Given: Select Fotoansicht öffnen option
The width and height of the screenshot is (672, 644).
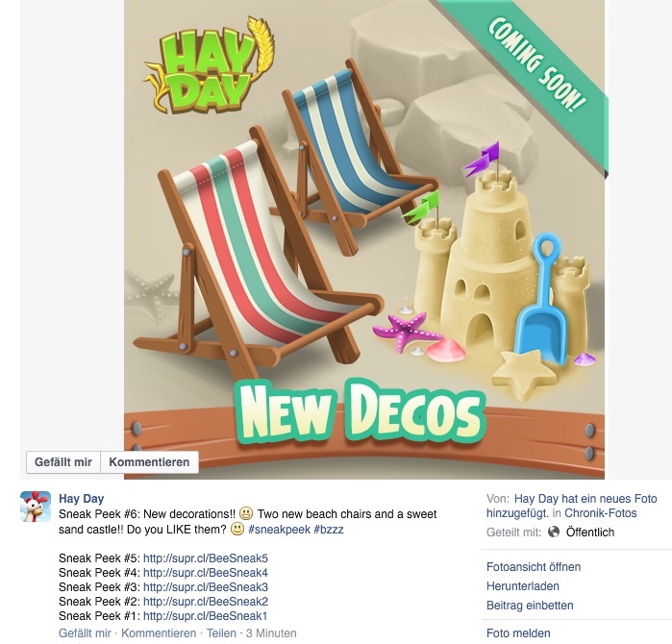Looking at the screenshot, I should (x=534, y=567).
